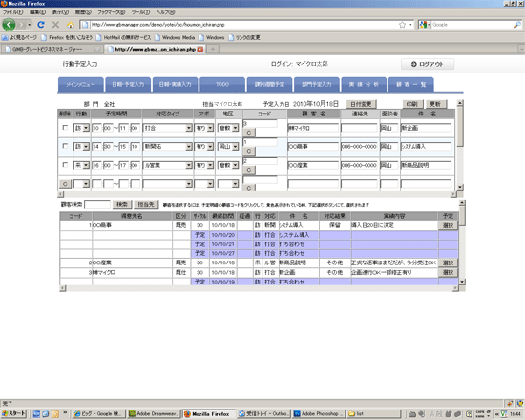525x420 pixels.
Task: Reload the page with refresh icon
Action: coord(41,25)
